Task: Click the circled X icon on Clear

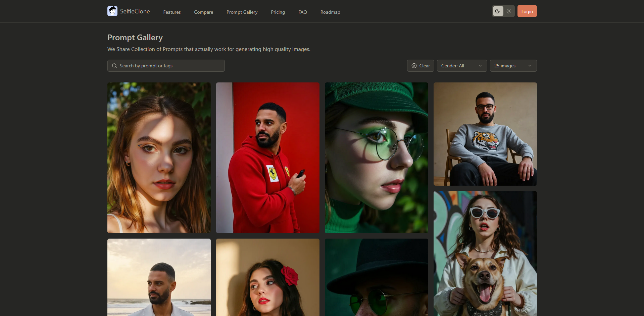Action: point(414,66)
